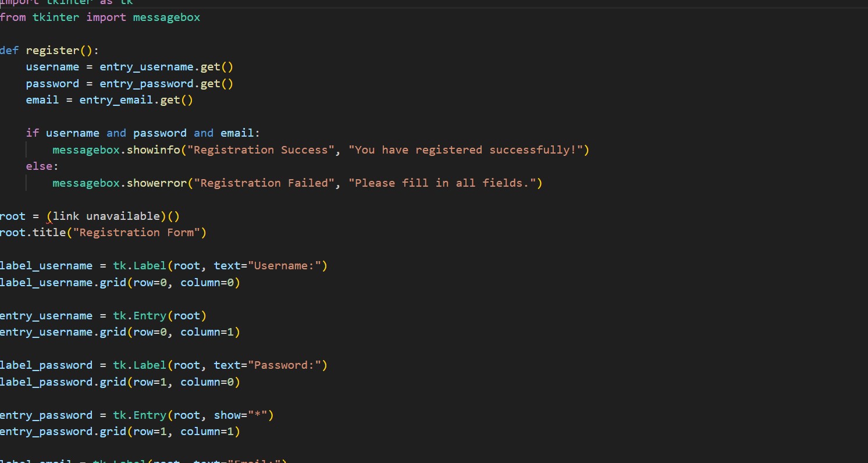Click the tk.Entry(root) username entry line
This screenshot has height=463, width=868.
coord(102,315)
